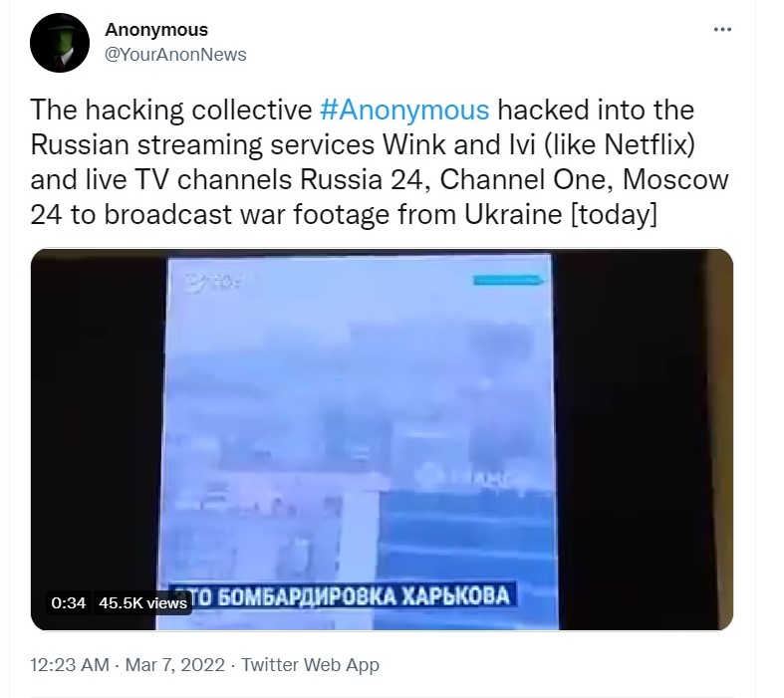Open the @YourAnonNews handle link
Image resolution: width=784 pixels, height=698 pixels.
click(175, 55)
